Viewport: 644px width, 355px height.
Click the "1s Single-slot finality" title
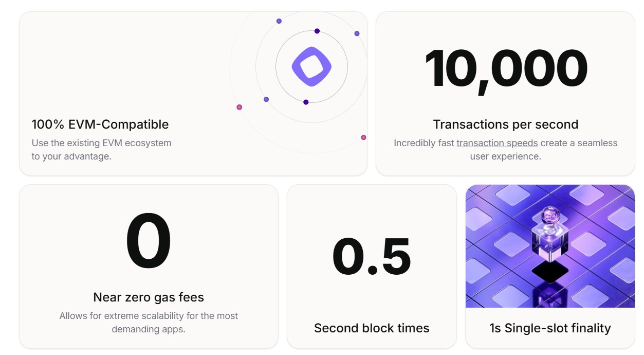(550, 328)
